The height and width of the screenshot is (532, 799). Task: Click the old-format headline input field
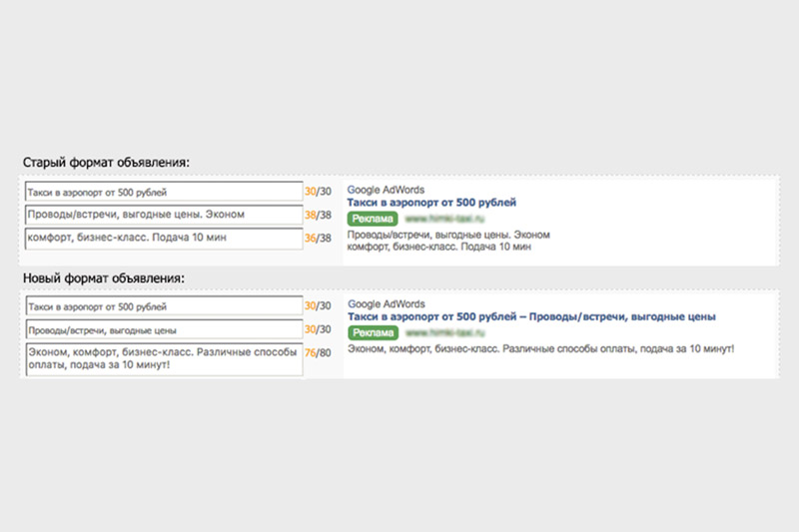(163, 191)
